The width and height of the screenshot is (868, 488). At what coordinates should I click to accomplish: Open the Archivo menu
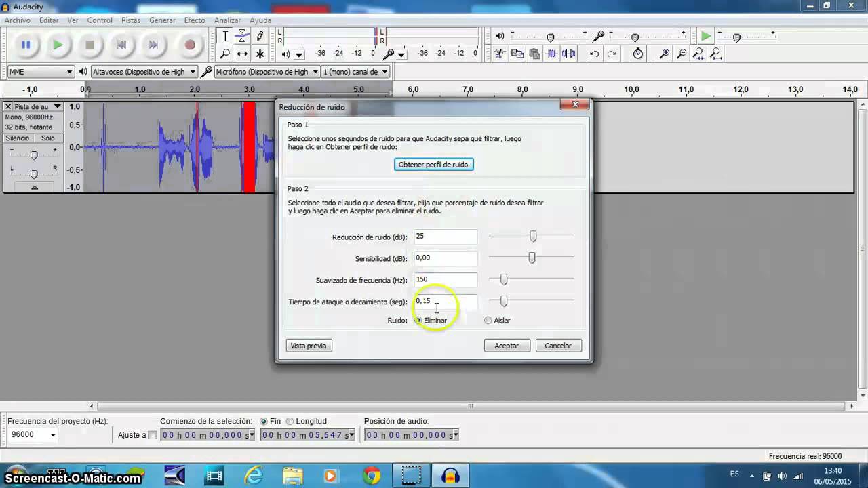point(18,20)
